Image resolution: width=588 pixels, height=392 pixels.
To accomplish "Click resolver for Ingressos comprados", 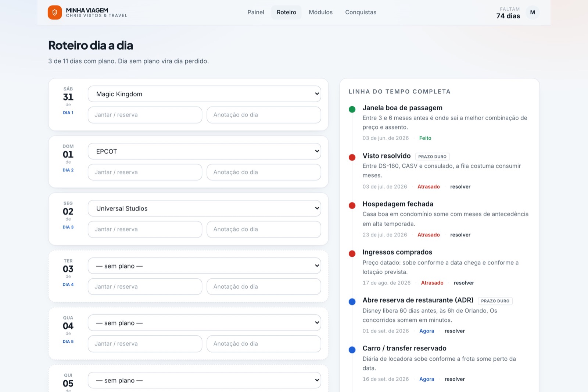I will click(464, 283).
